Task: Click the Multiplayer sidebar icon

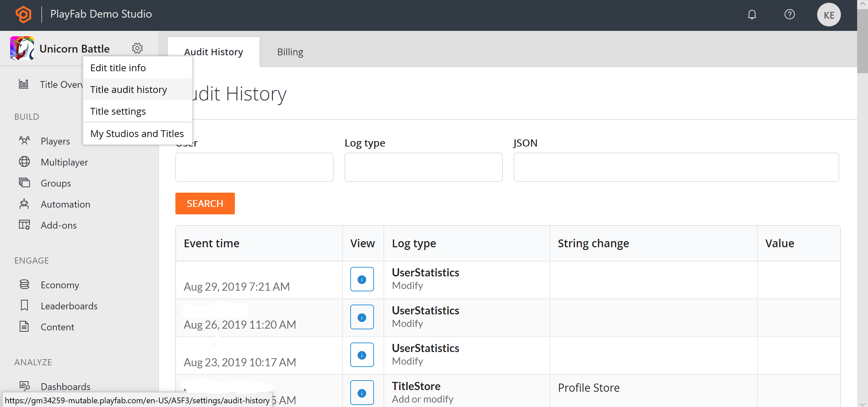Action: pos(24,162)
